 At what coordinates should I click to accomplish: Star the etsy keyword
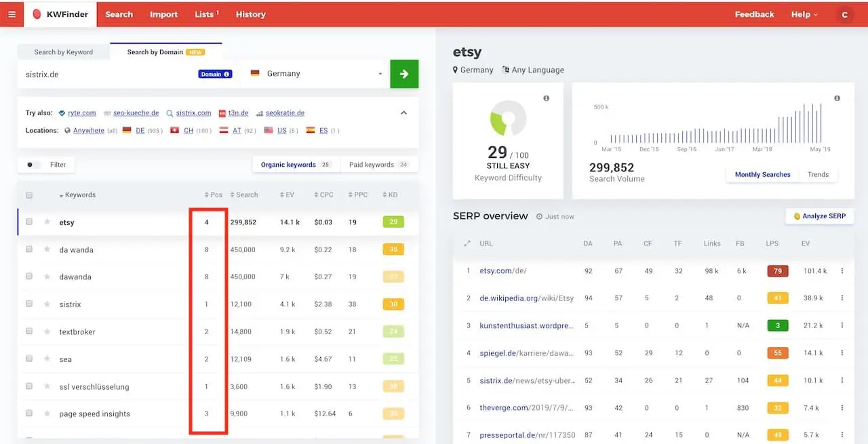tap(47, 222)
